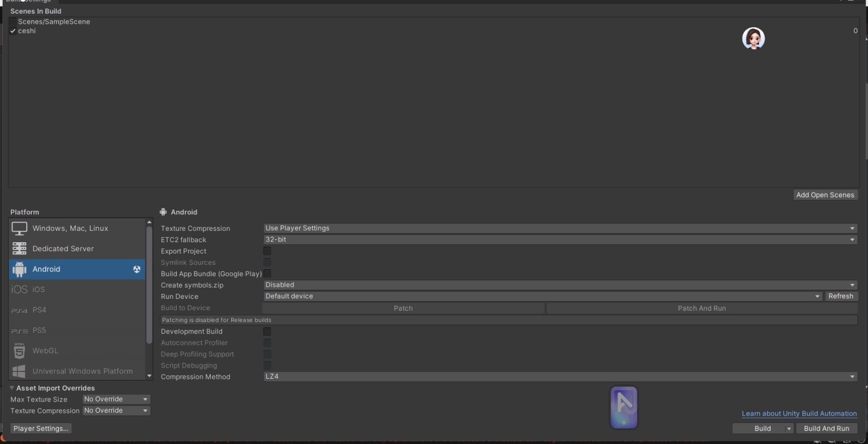The width and height of the screenshot is (868, 444).
Task: Click the Build And Run button
Action: coord(827,429)
